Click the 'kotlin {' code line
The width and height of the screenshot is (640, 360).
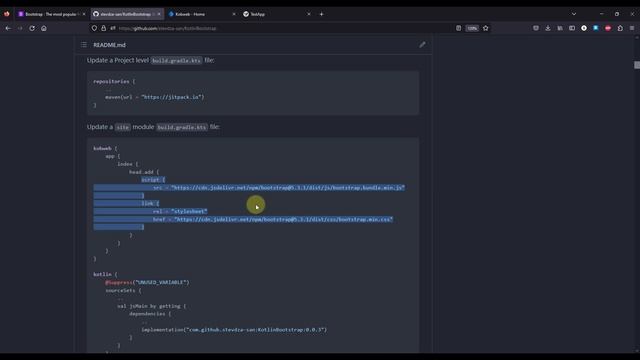(105, 274)
